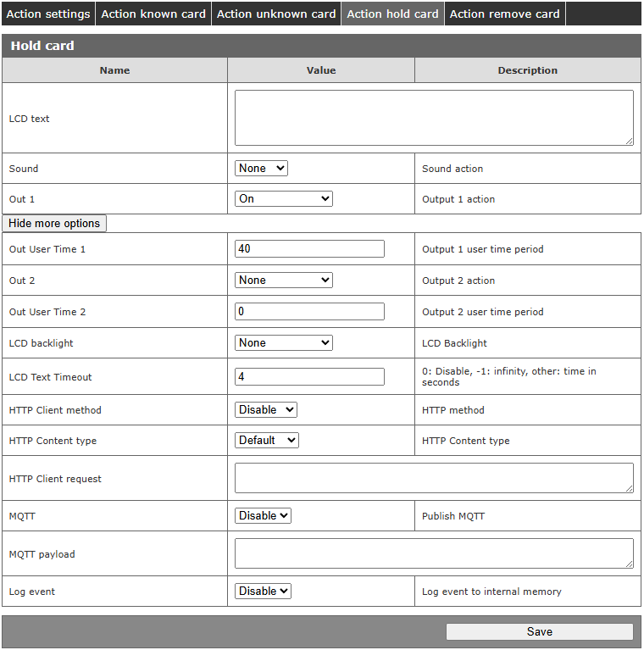Expand the LCD backlight dropdown
This screenshot has width=644, height=650.
coord(283,343)
